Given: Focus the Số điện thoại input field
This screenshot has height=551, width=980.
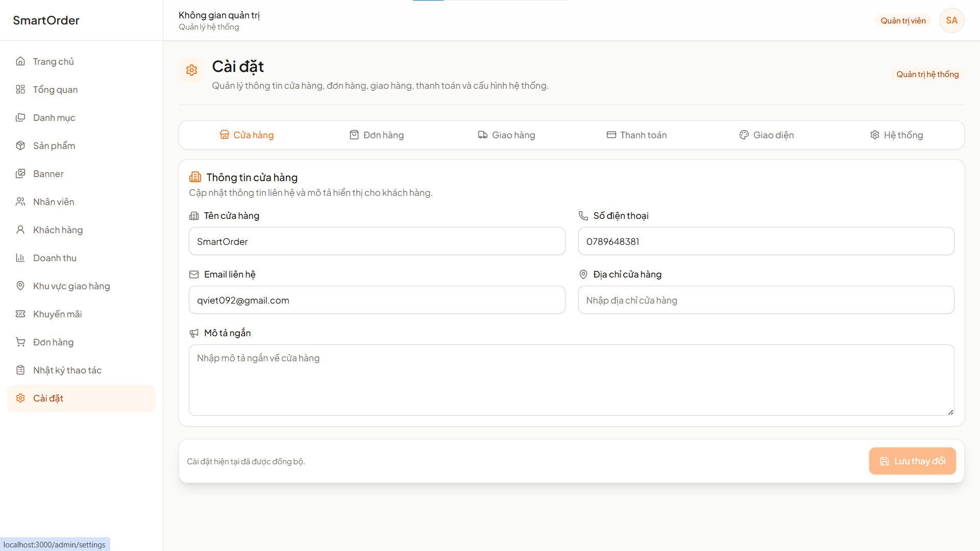Looking at the screenshot, I should 766,241.
